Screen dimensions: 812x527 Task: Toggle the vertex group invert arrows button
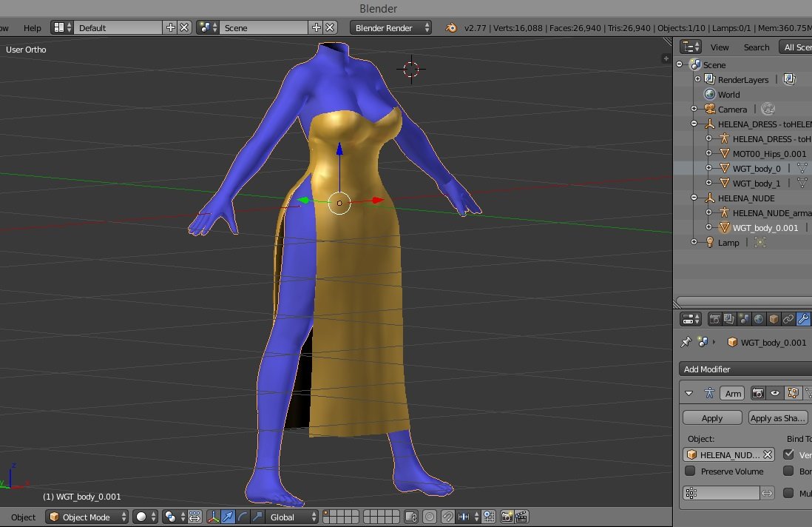tap(767, 493)
